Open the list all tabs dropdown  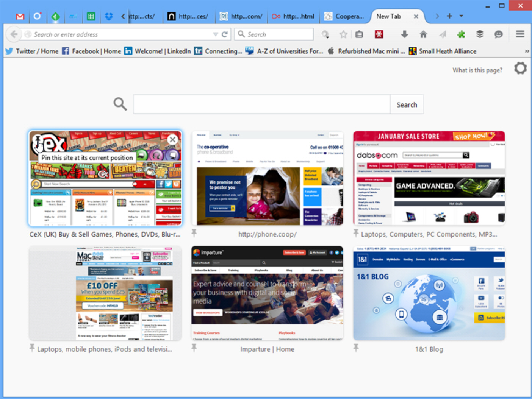pos(461,16)
